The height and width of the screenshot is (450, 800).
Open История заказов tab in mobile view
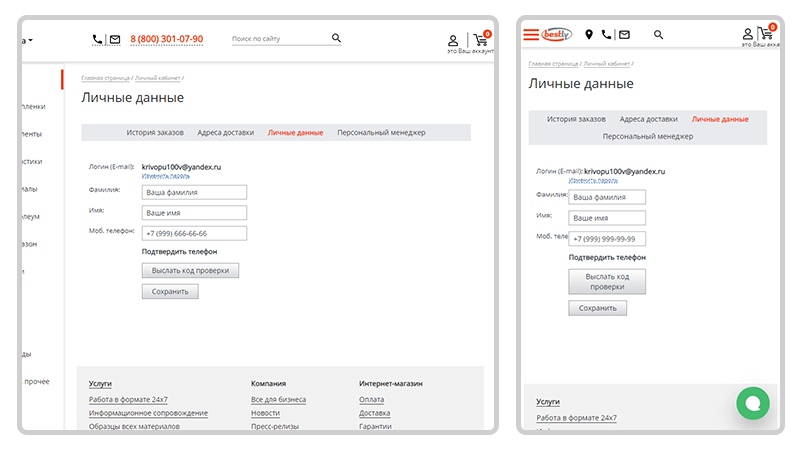click(576, 119)
